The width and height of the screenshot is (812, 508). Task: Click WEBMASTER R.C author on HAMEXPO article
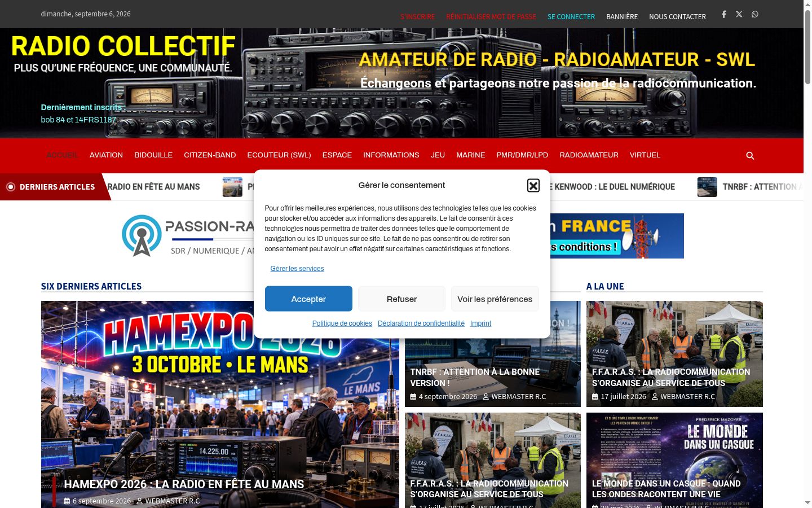click(x=173, y=501)
